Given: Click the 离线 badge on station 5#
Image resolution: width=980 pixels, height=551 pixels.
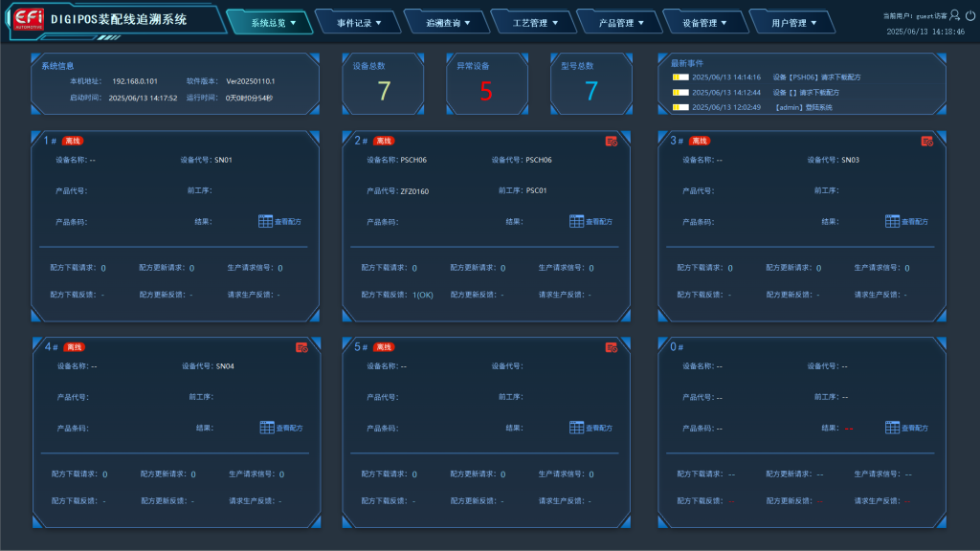Looking at the screenshot, I should [x=384, y=347].
